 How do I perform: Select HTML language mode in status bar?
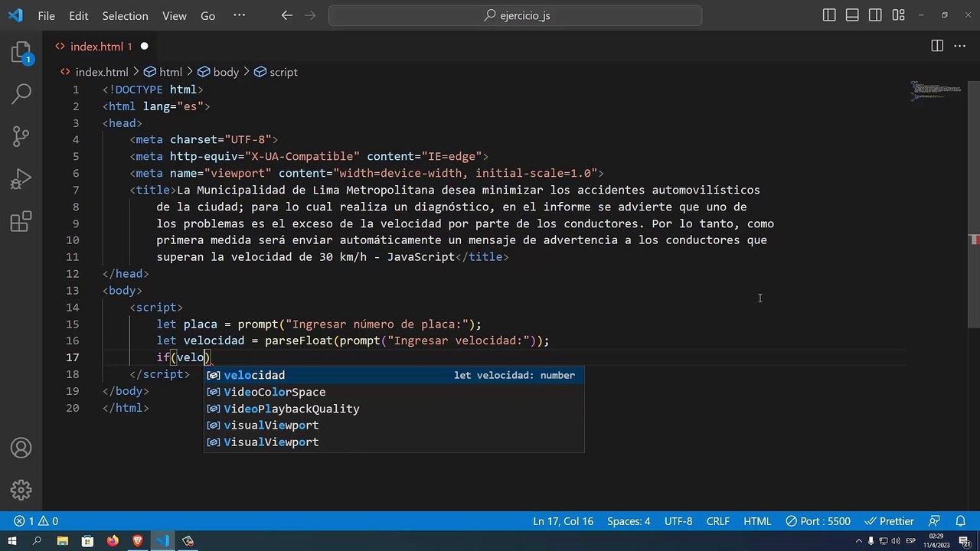point(756,521)
